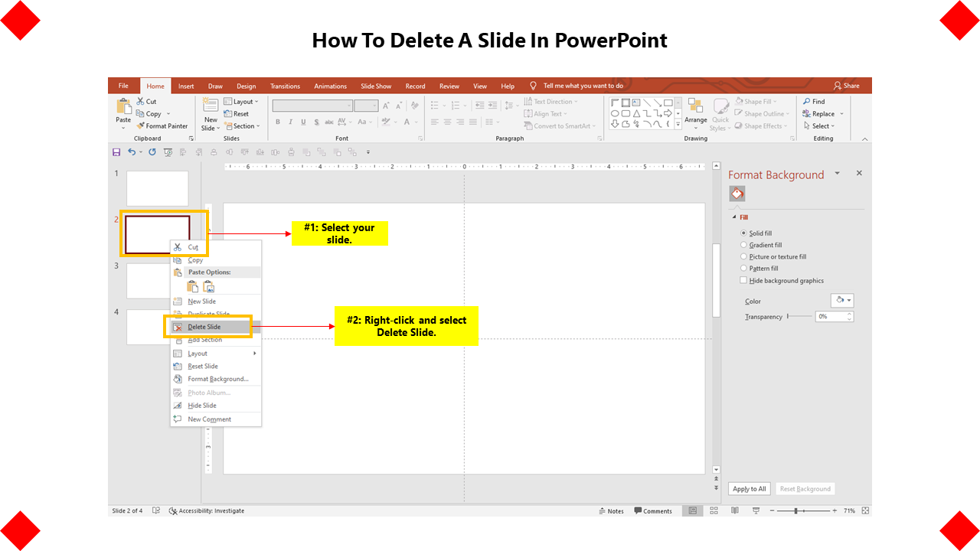Screen dimensions: 980x551
Task: Click the Find magnifier icon
Action: [807, 101]
